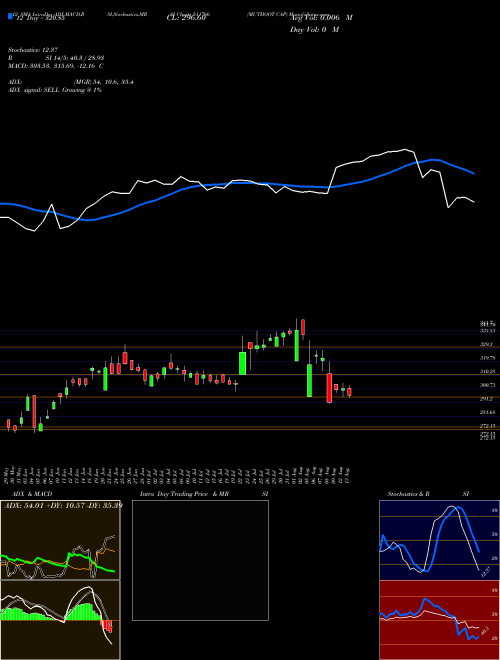Click the 281.68 price axis label
This screenshot has width=500, height=660.
click(x=487, y=412)
